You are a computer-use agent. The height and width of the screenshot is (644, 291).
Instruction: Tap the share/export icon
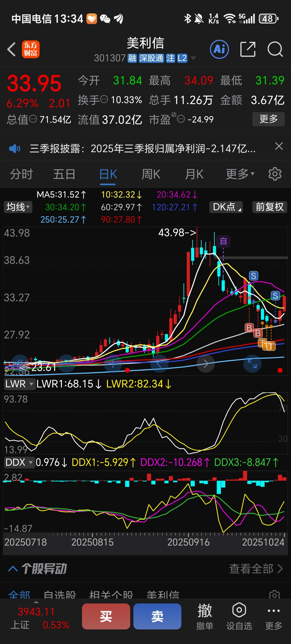coord(248,49)
